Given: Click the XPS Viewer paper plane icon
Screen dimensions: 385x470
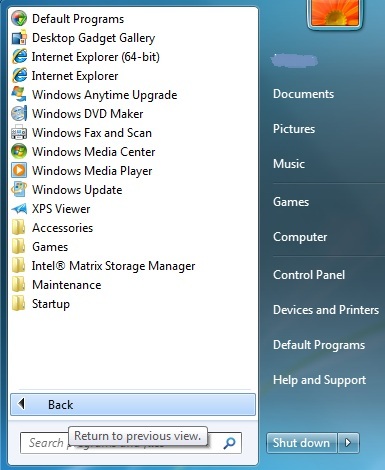Looking at the screenshot, I should coord(19,209).
